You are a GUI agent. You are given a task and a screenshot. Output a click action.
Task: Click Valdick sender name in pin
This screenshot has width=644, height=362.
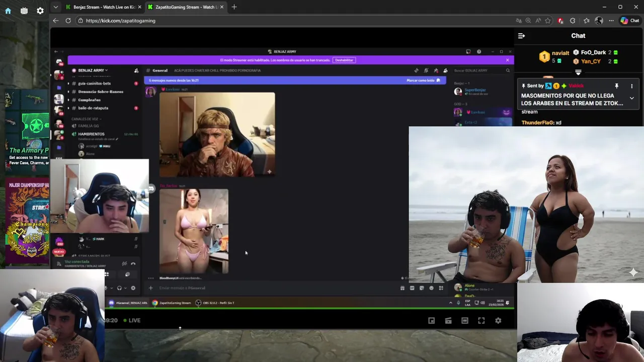(x=577, y=86)
